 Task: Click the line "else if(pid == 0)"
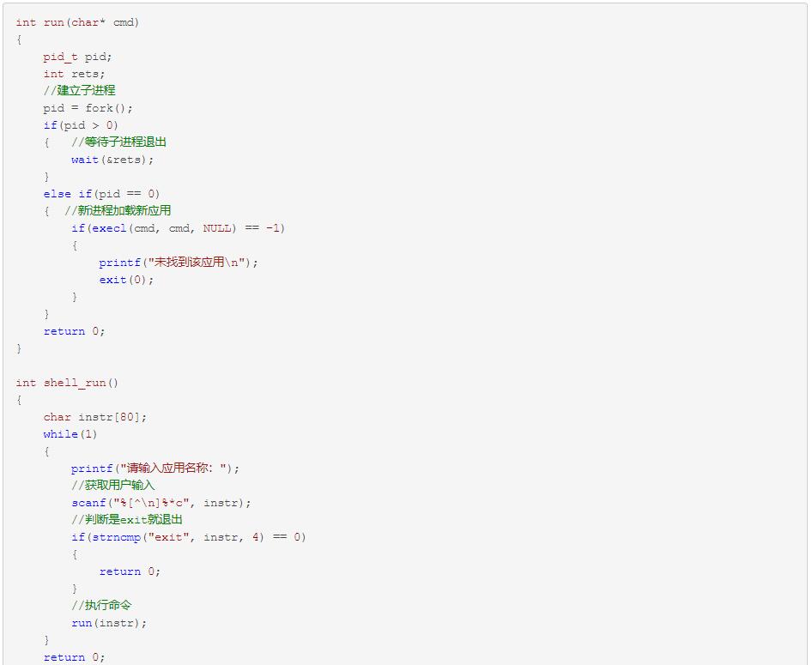101,194
